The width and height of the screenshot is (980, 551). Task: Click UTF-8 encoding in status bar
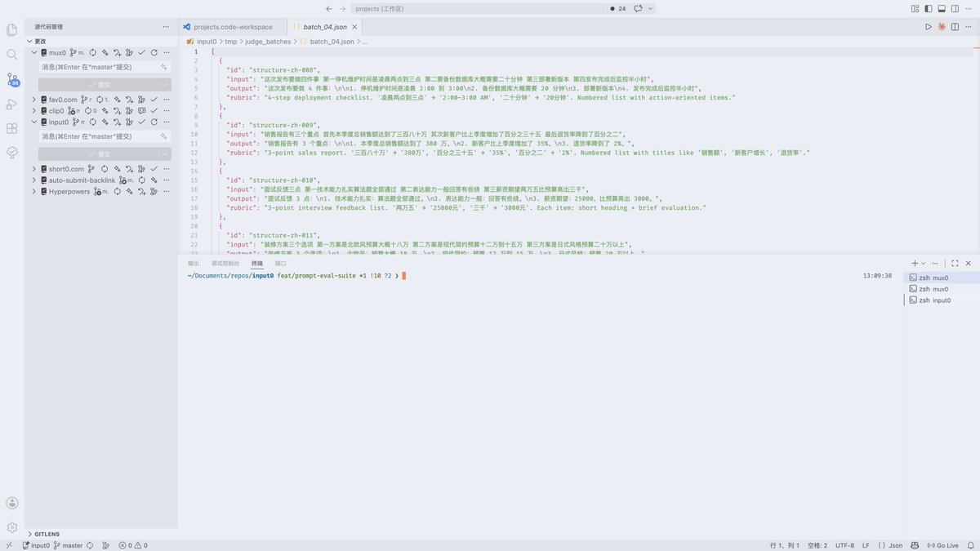tap(844, 545)
